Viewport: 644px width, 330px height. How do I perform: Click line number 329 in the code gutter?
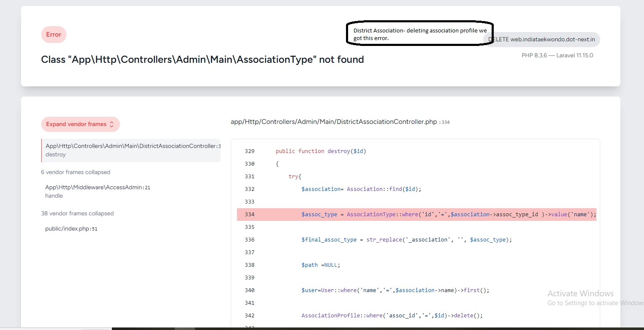[250, 151]
